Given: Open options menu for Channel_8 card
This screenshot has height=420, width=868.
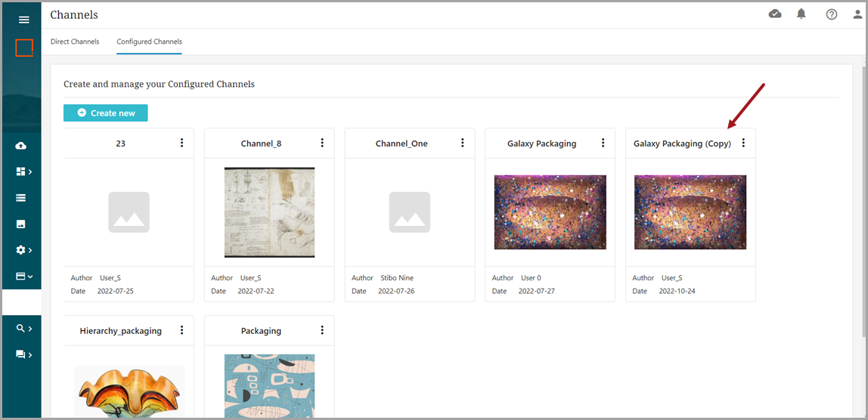Looking at the screenshot, I should point(322,143).
